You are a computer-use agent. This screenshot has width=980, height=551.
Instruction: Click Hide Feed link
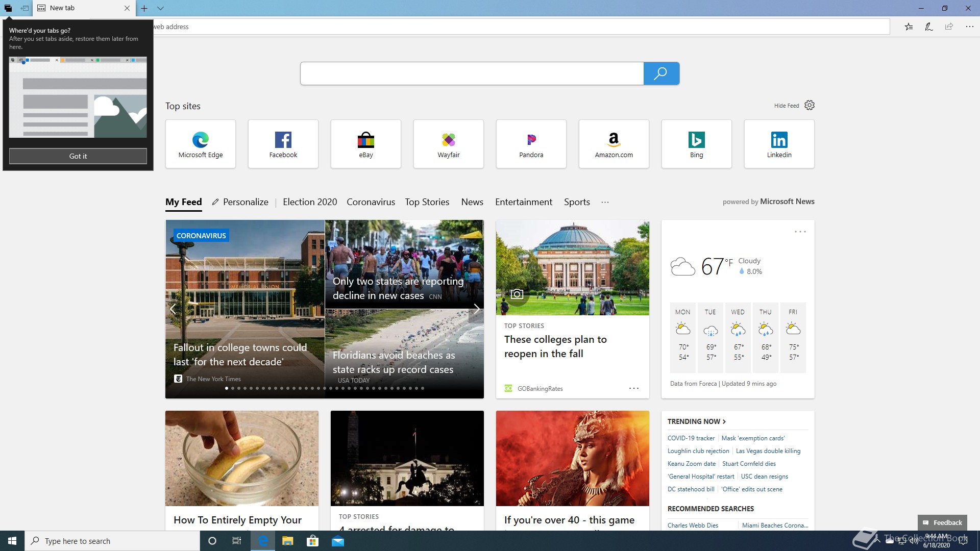tap(786, 106)
